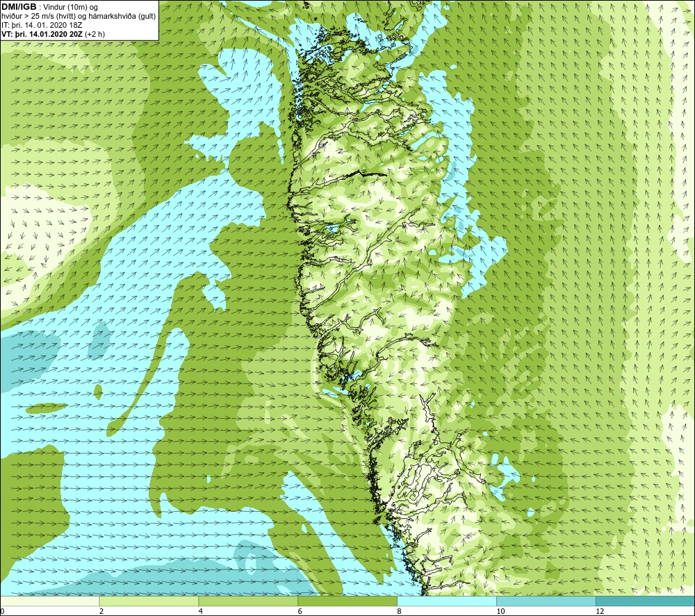Click the legend scale value '10'
Screen dimensions: 695x616
pyautogui.click(x=500, y=611)
